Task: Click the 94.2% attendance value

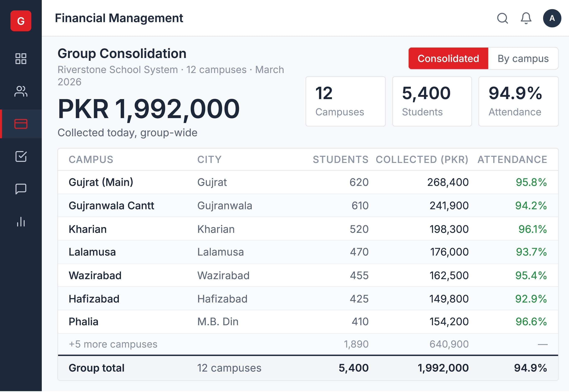Action: [x=531, y=205]
